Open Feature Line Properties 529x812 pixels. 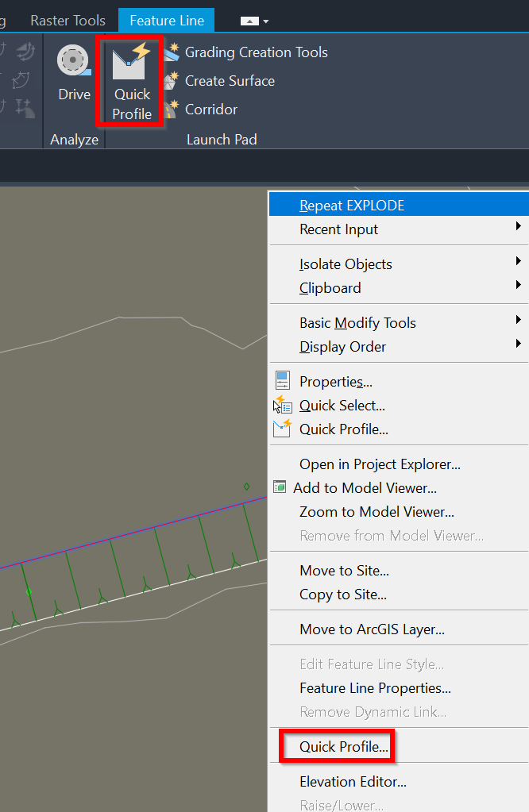click(399, 687)
